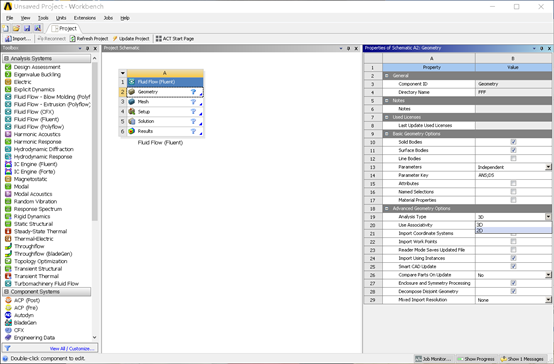Enable the Material Properties checkbox
Image resolution: width=554 pixels, height=364 pixels.
point(513,200)
